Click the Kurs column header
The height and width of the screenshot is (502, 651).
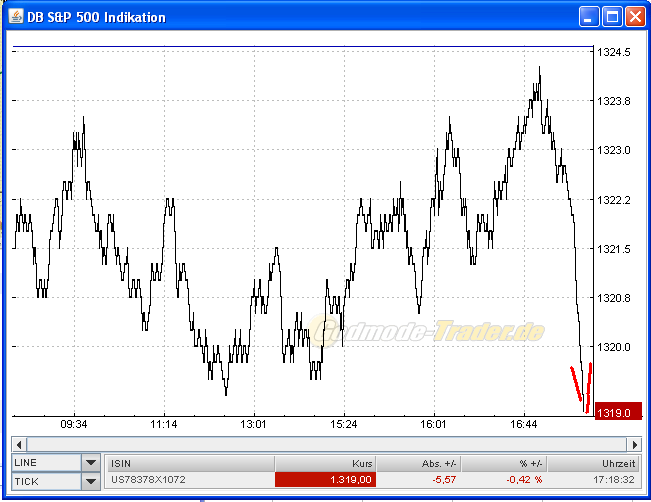coord(326,463)
